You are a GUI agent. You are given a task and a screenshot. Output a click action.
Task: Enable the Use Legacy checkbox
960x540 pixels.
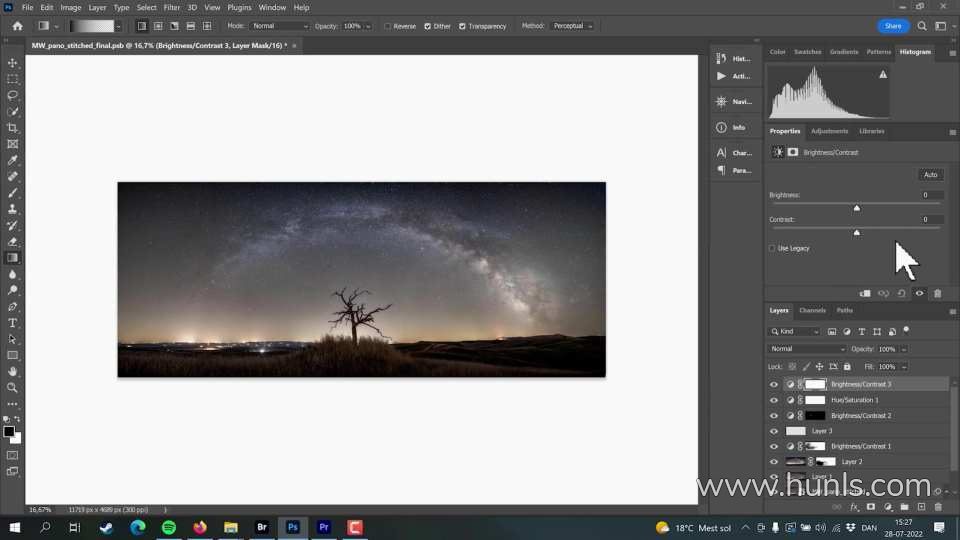coord(772,249)
